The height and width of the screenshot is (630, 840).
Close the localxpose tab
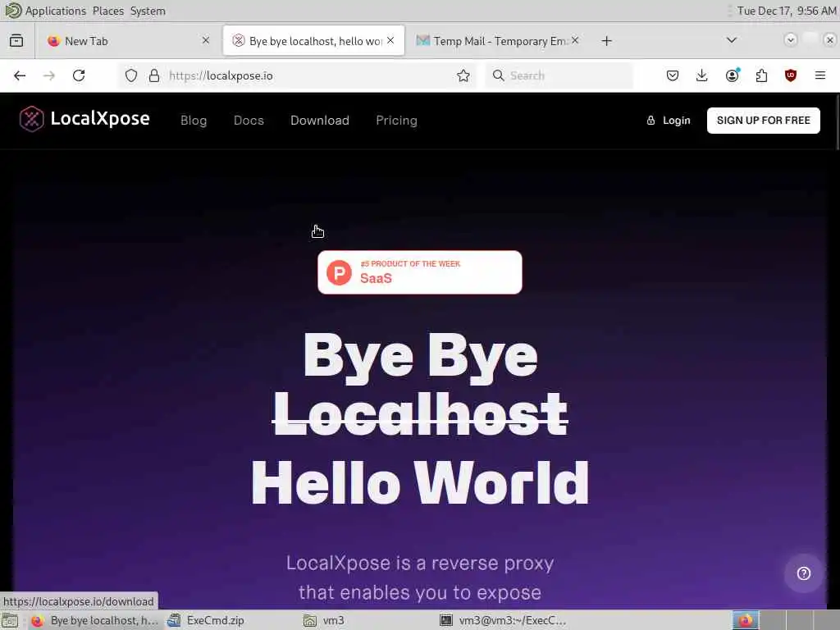tap(390, 40)
